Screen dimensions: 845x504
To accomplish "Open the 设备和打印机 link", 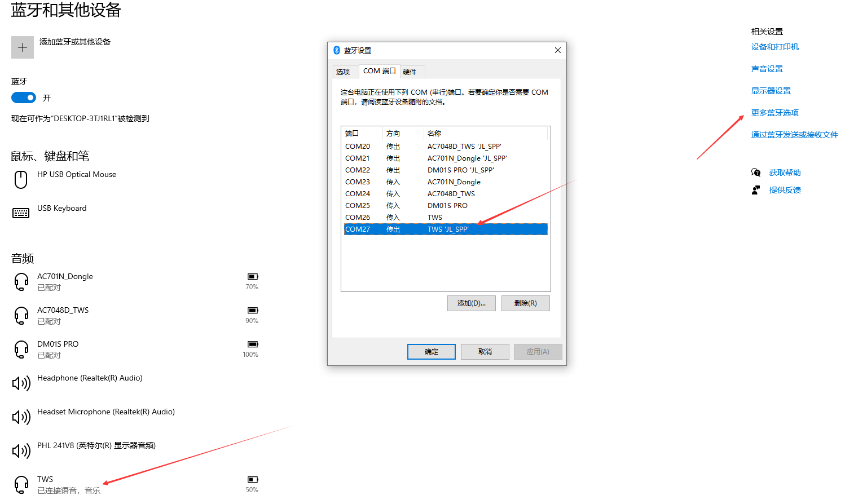I will pos(775,47).
